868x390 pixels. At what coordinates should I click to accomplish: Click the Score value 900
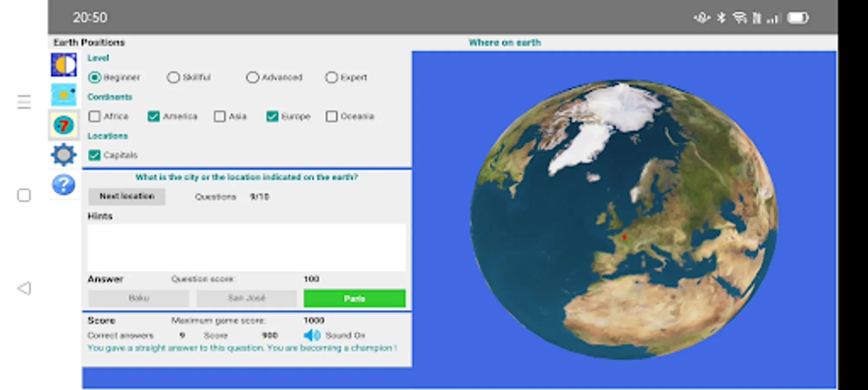point(270,335)
